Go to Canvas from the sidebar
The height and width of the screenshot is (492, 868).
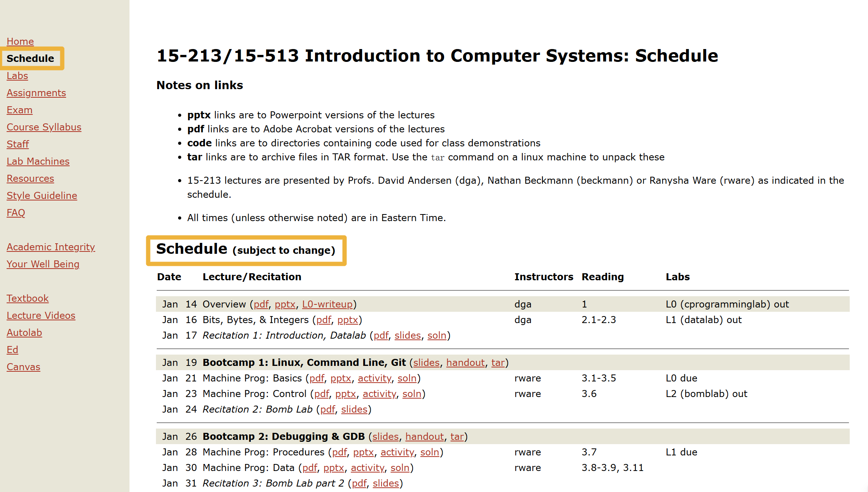[x=23, y=367]
